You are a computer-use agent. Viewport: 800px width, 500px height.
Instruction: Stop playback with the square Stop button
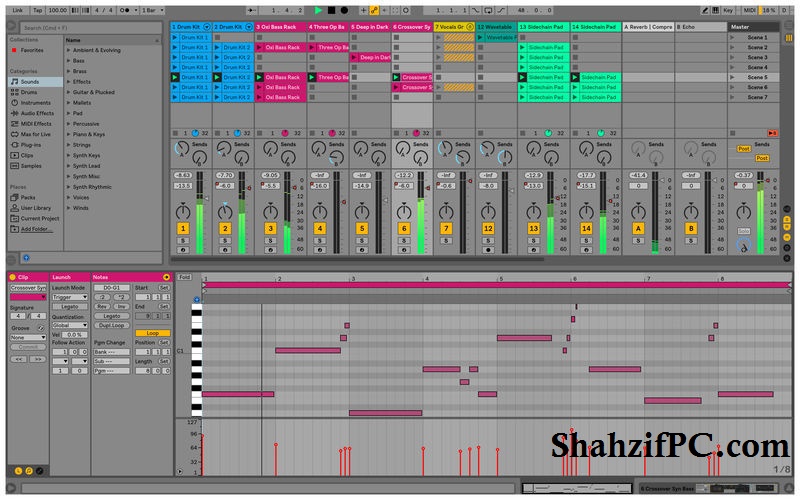point(331,10)
